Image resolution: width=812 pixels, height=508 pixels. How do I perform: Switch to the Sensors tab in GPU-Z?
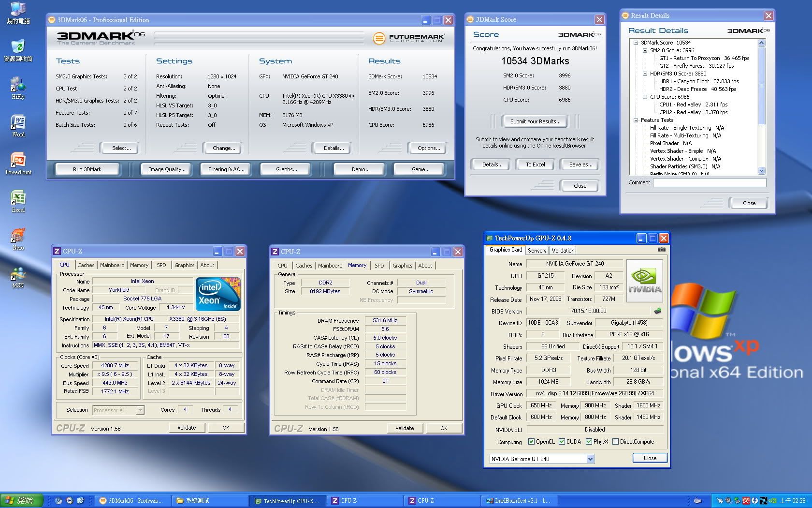(537, 250)
